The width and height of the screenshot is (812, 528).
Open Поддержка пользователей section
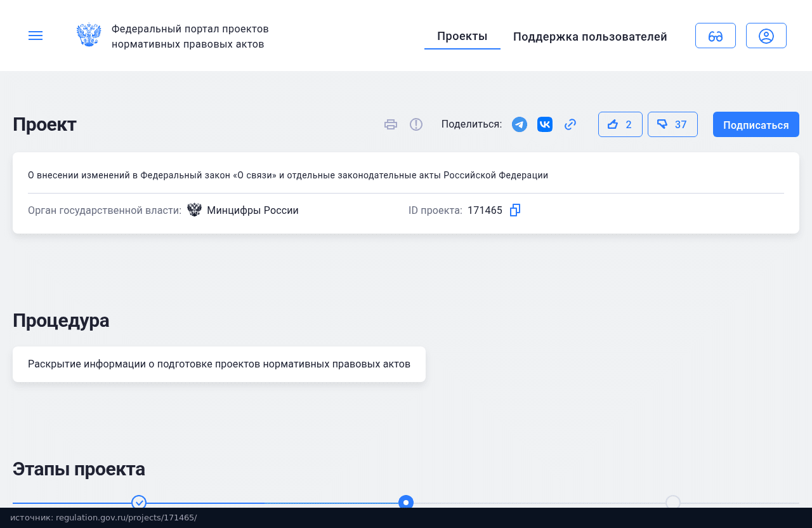point(590,37)
